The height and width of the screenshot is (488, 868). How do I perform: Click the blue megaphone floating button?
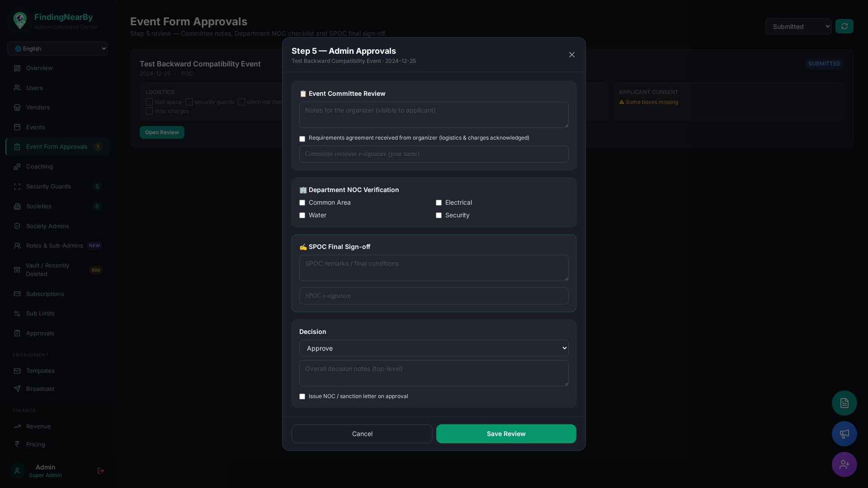(844, 433)
